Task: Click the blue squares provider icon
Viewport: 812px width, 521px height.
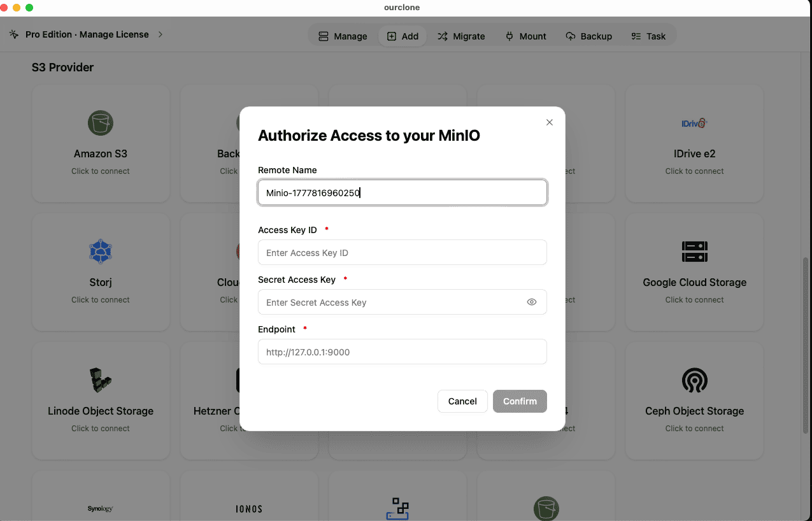Action: (397, 508)
